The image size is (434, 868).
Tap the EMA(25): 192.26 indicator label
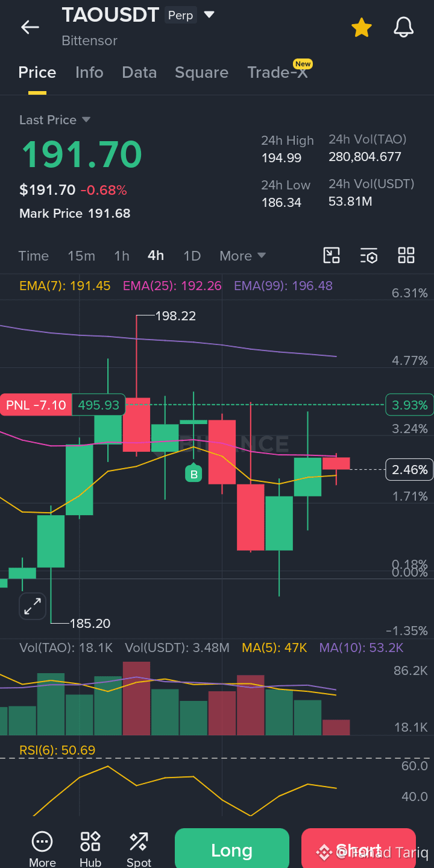172,286
